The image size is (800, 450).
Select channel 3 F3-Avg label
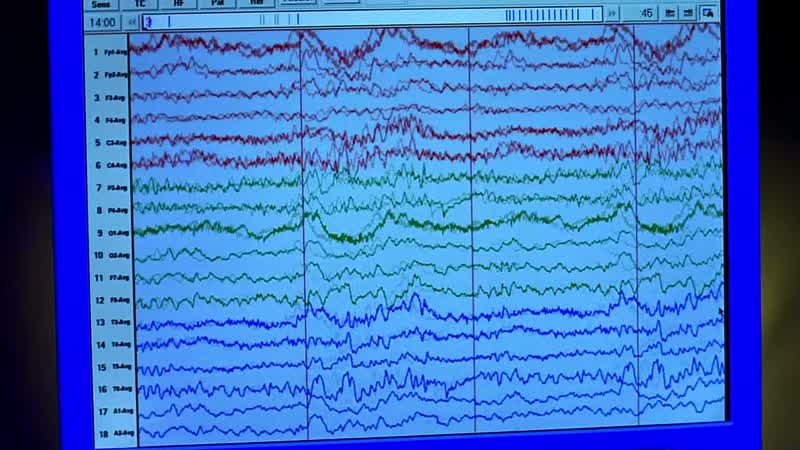(110, 97)
